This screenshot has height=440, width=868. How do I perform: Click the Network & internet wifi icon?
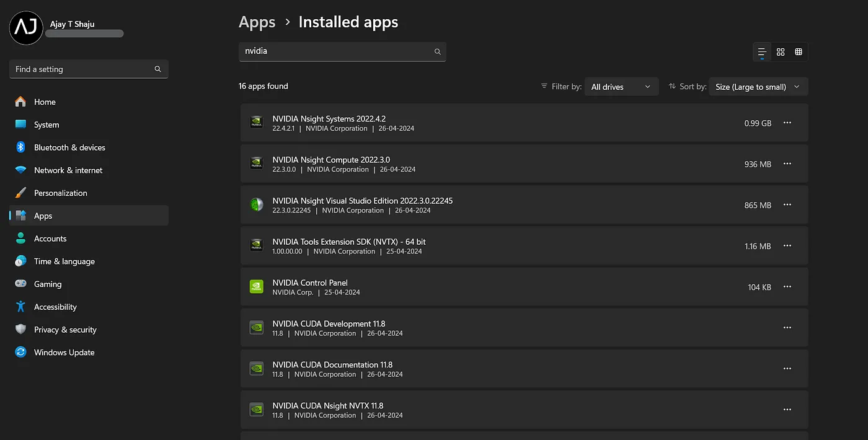pos(20,170)
